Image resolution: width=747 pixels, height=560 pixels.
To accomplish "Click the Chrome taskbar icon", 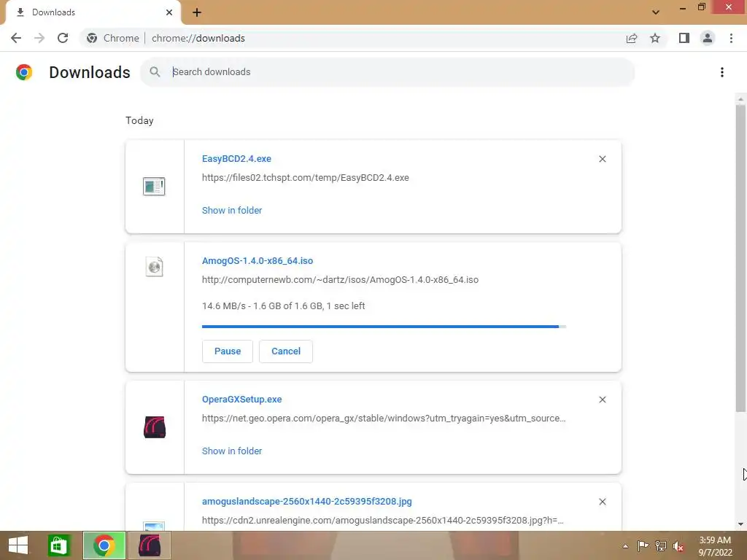I will [x=104, y=545].
